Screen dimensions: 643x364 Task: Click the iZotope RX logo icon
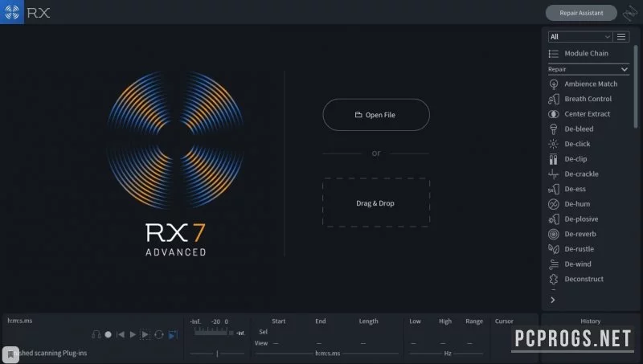point(12,12)
